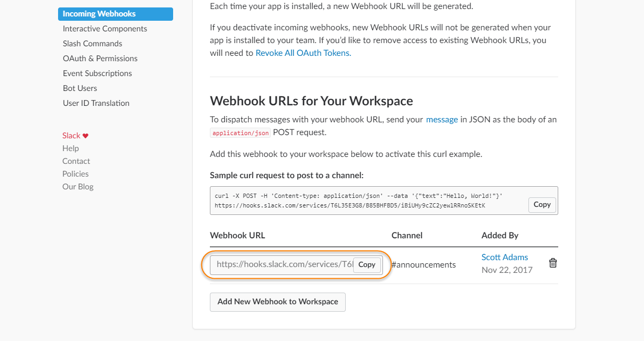Open the Help link
644x341 pixels.
[x=70, y=148]
